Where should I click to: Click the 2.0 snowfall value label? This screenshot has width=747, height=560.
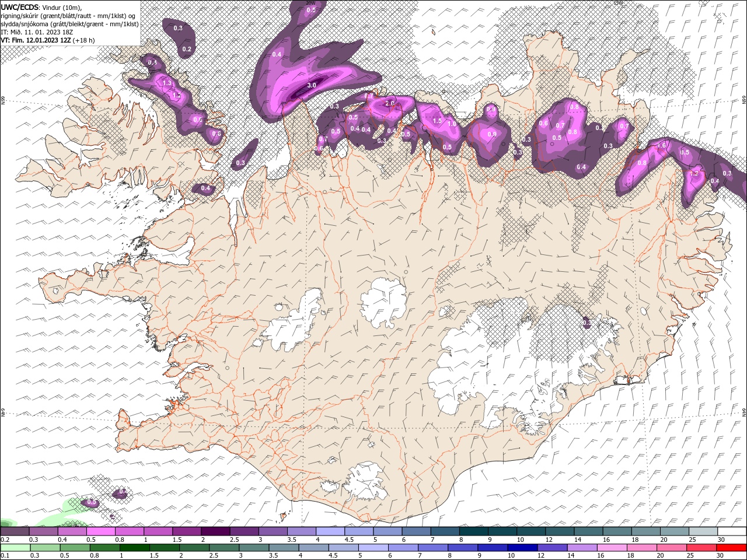[390, 103]
